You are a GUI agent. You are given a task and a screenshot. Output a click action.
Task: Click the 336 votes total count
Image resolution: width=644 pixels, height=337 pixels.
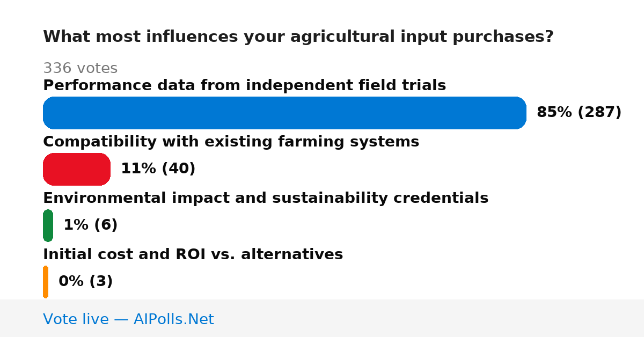coord(80,68)
